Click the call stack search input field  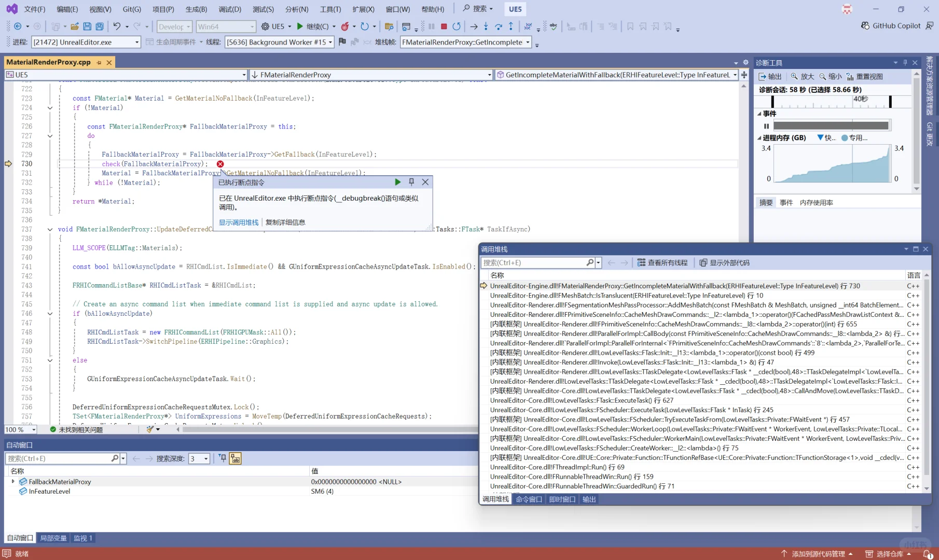(534, 263)
